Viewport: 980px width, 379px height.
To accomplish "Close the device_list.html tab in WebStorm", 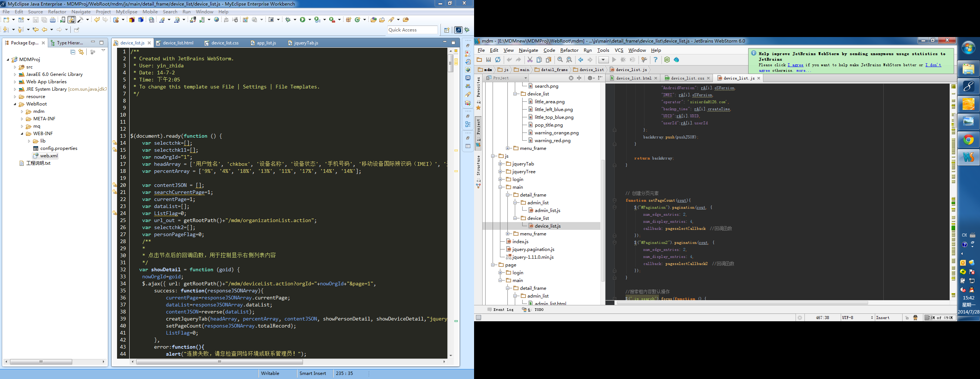I will point(656,78).
